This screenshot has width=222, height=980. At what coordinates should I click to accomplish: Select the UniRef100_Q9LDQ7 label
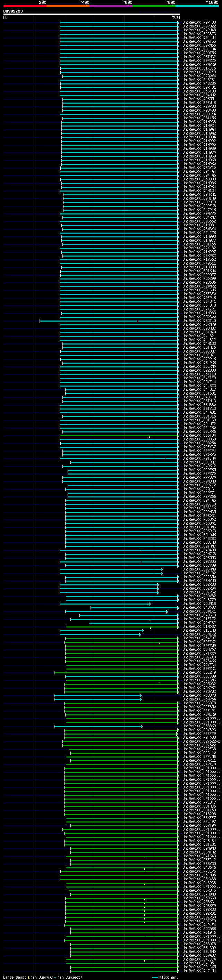click(199, 462)
